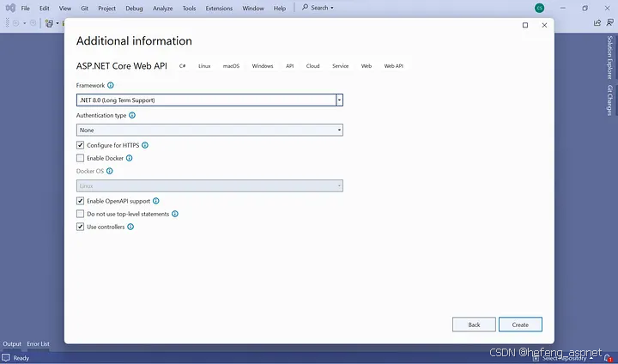
Task: Open the Authentication type dropdown
Action: click(209, 130)
